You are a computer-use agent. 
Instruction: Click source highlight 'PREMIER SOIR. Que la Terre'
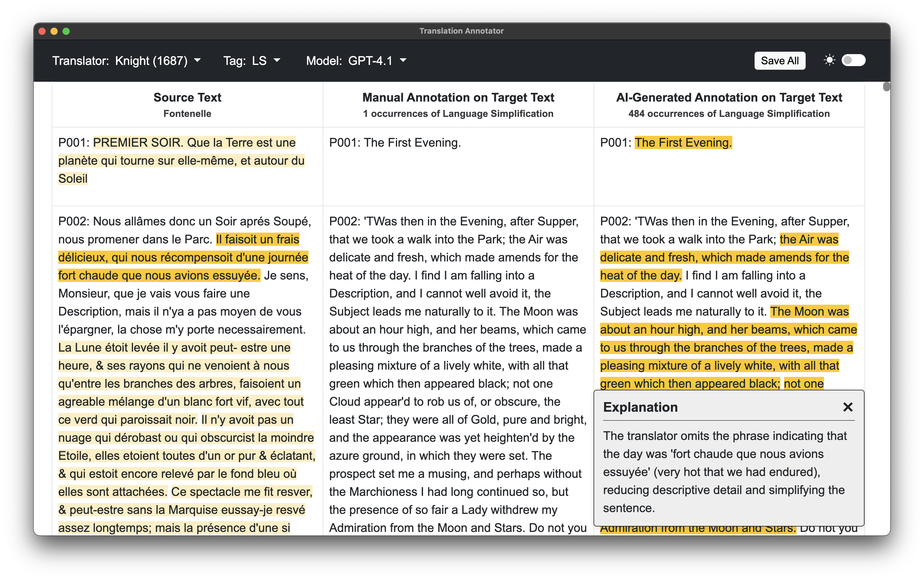181,160
